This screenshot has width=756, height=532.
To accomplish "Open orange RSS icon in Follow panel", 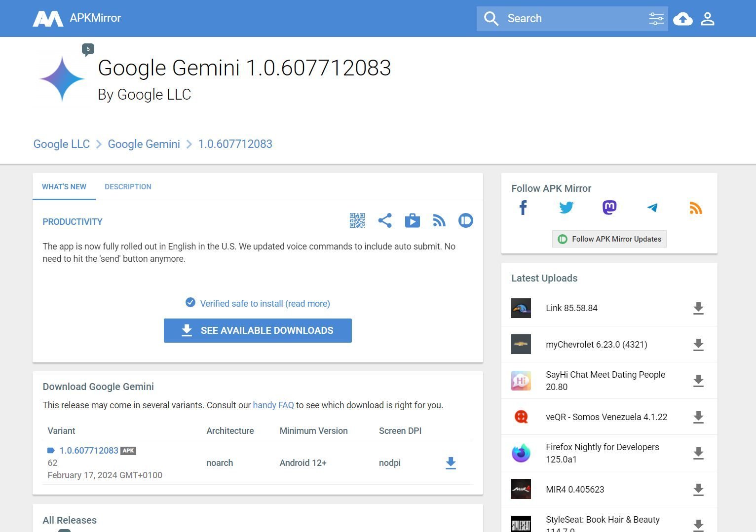I will [x=696, y=208].
